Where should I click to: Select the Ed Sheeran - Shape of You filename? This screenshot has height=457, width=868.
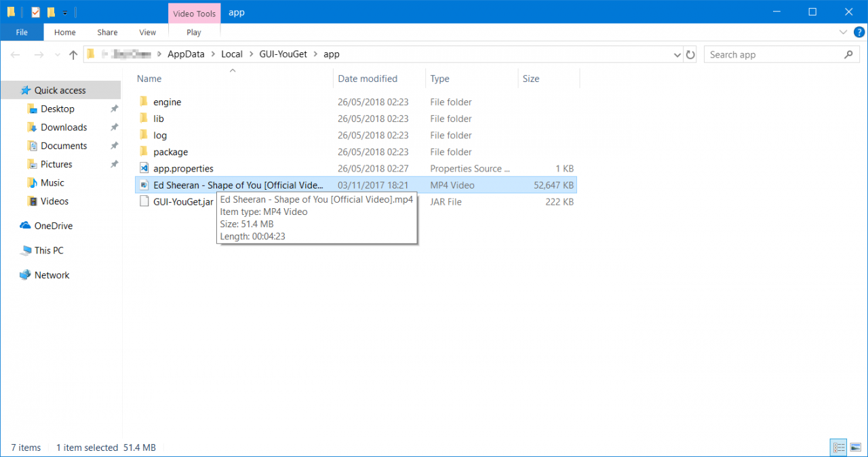point(239,185)
